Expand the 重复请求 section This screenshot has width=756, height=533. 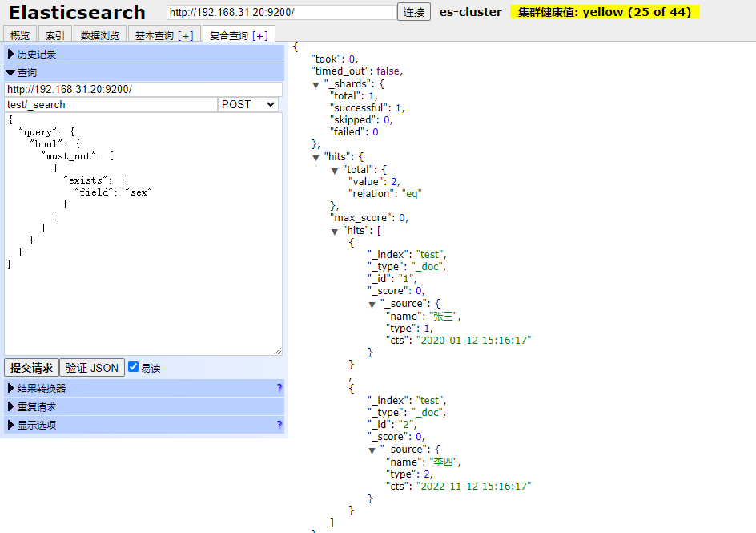pyautogui.click(x=144, y=406)
